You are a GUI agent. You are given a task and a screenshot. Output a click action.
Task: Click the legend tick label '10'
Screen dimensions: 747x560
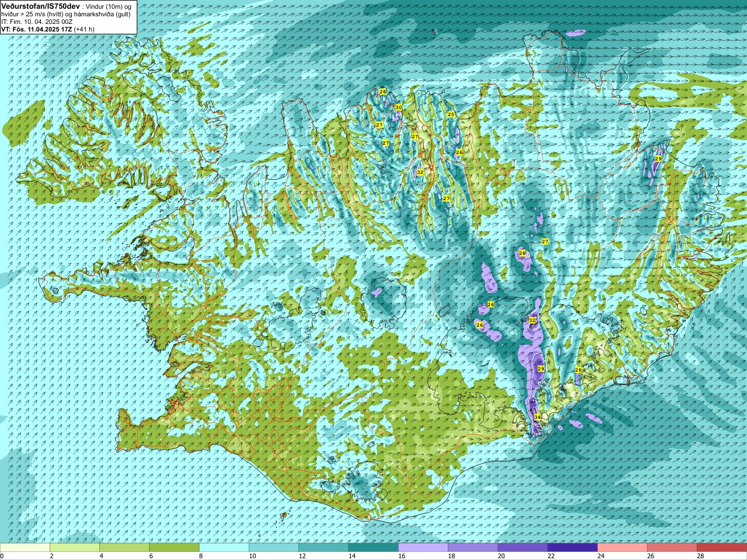pos(252,556)
